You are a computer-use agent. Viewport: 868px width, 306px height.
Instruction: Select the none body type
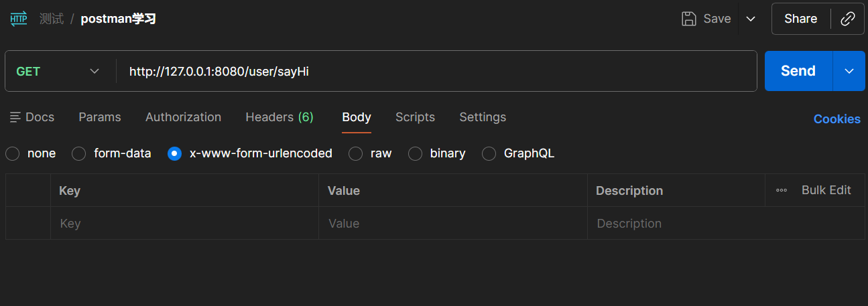click(13, 153)
